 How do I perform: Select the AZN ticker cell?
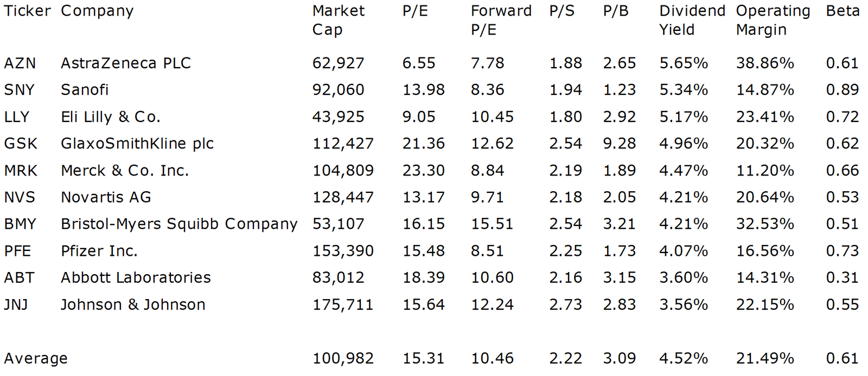coord(20,63)
